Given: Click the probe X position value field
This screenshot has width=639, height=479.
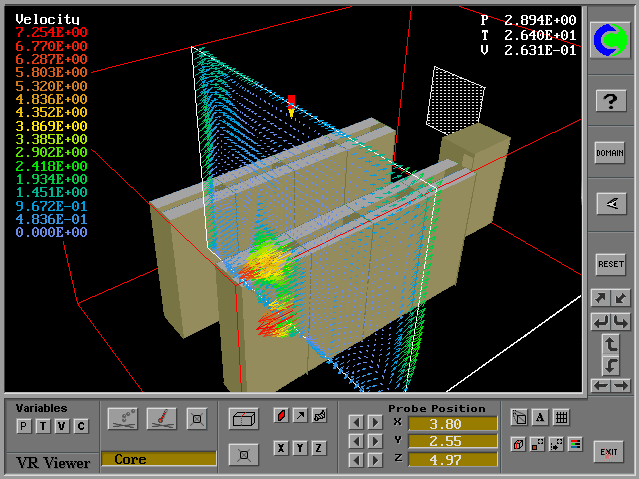Looking at the screenshot, I should pos(451,423).
